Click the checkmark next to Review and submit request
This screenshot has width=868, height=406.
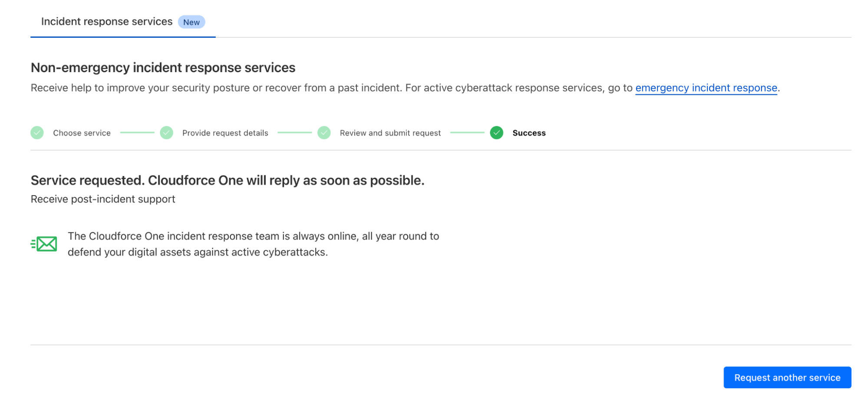[x=324, y=133]
